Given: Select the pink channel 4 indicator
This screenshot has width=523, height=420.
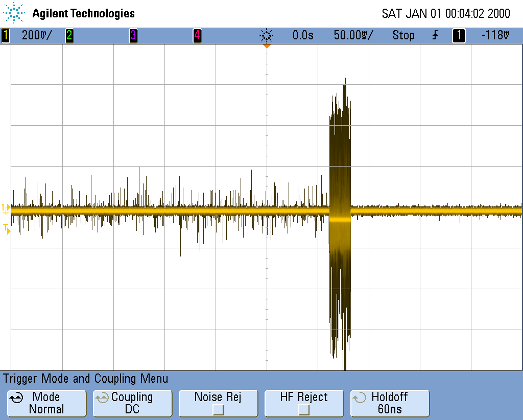Looking at the screenshot, I should tap(197, 36).
